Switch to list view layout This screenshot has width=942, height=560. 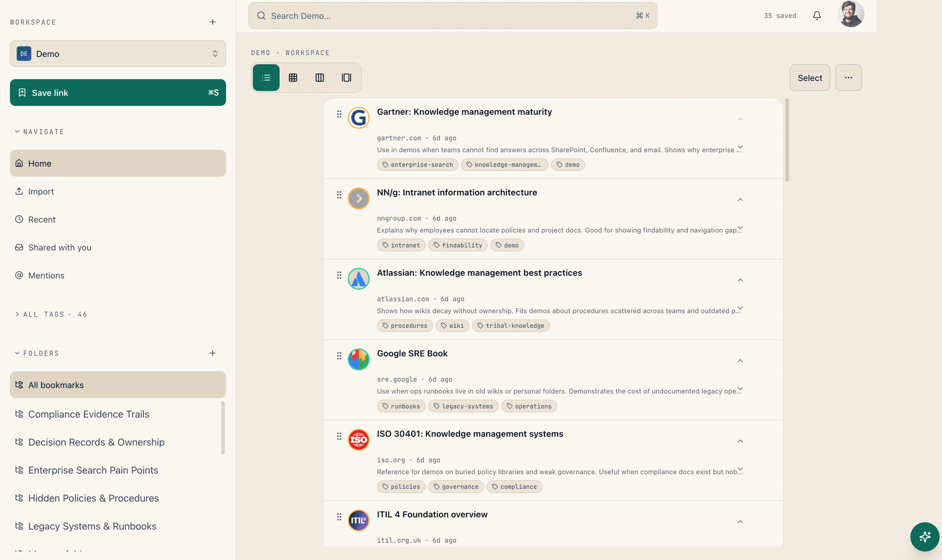(x=266, y=78)
